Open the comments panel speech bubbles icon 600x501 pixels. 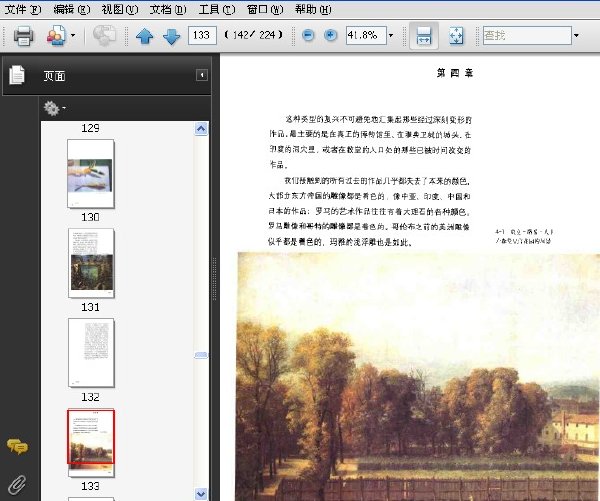(17, 447)
